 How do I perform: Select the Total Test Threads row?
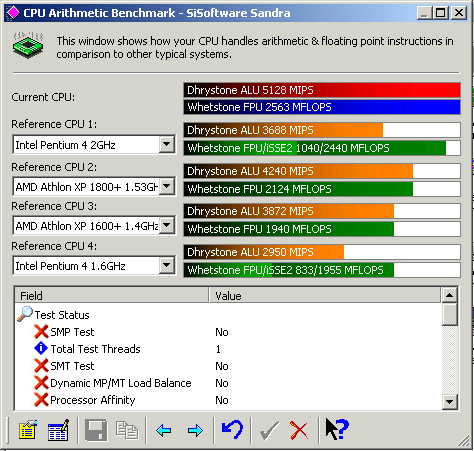click(x=228, y=349)
